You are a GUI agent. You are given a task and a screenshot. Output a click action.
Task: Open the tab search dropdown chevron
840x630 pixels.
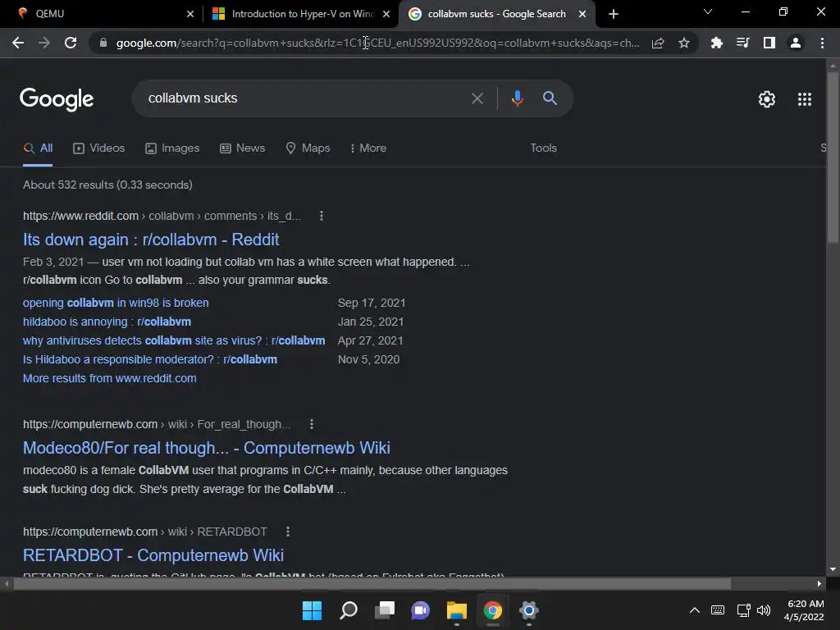[x=708, y=11]
